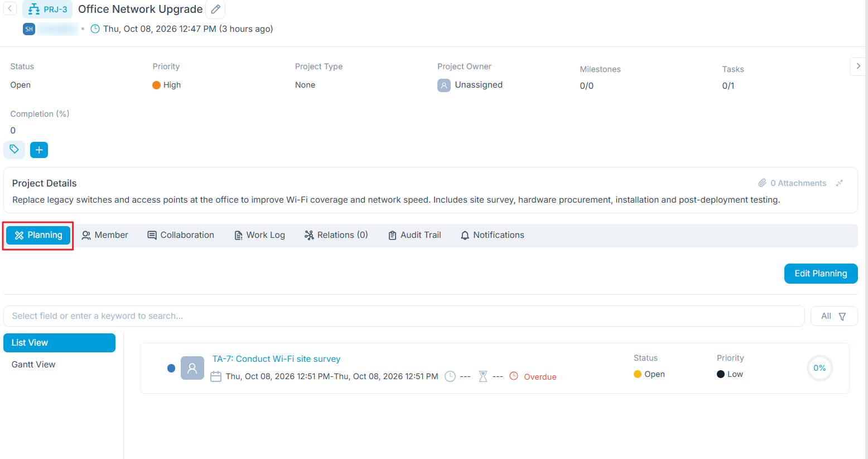Open the tag icon button
Viewport: 868px width, 459px height.
14,150
